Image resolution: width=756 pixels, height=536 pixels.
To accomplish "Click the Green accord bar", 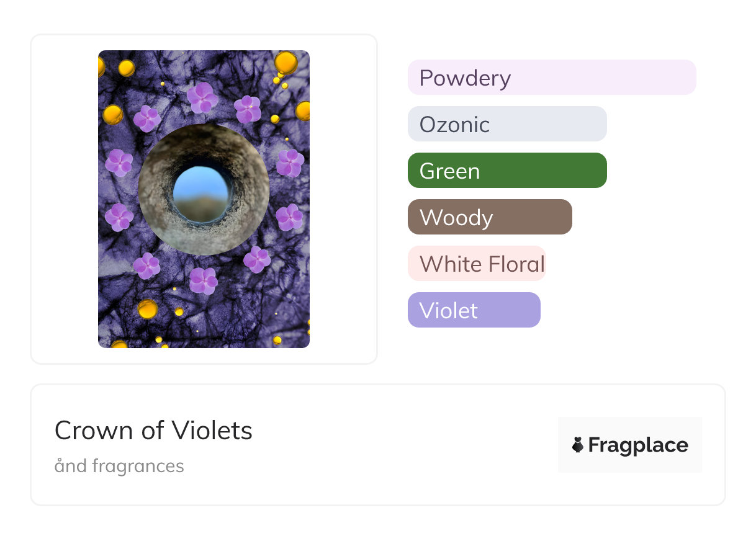I will 506,171.
